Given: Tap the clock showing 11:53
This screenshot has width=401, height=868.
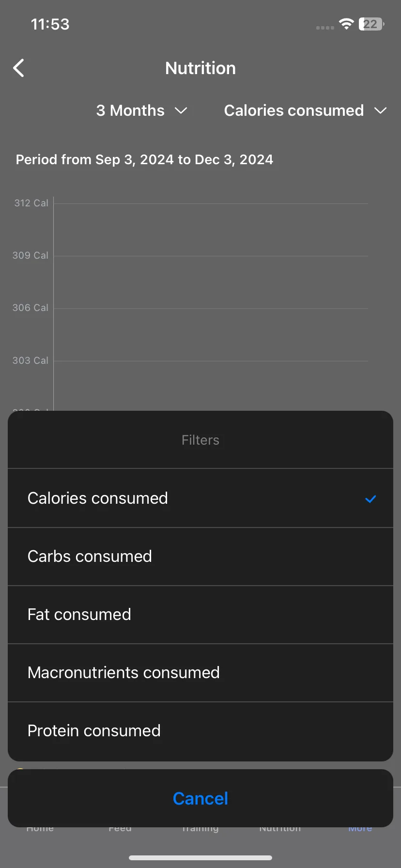Looking at the screenshot, I should coord(50,24).
